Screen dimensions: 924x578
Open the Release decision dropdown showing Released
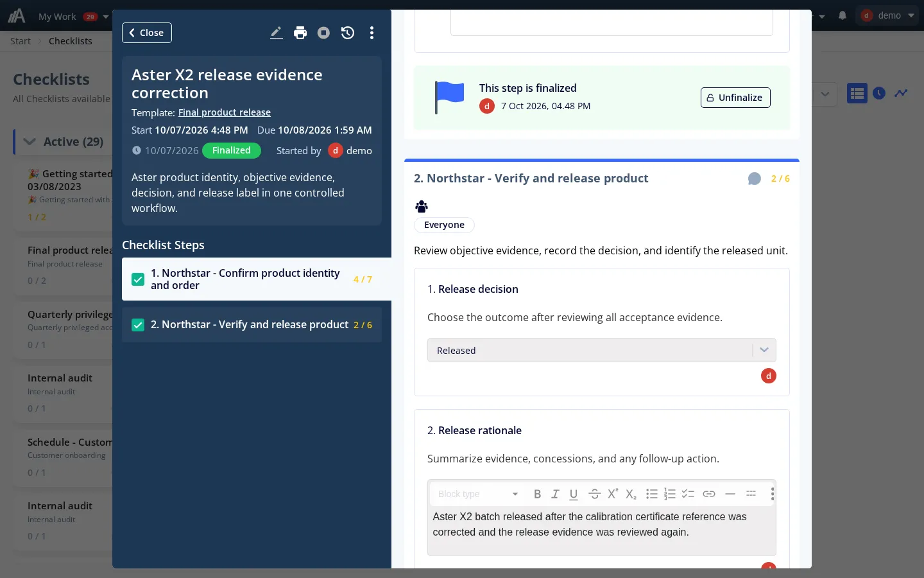click(602, 350)
